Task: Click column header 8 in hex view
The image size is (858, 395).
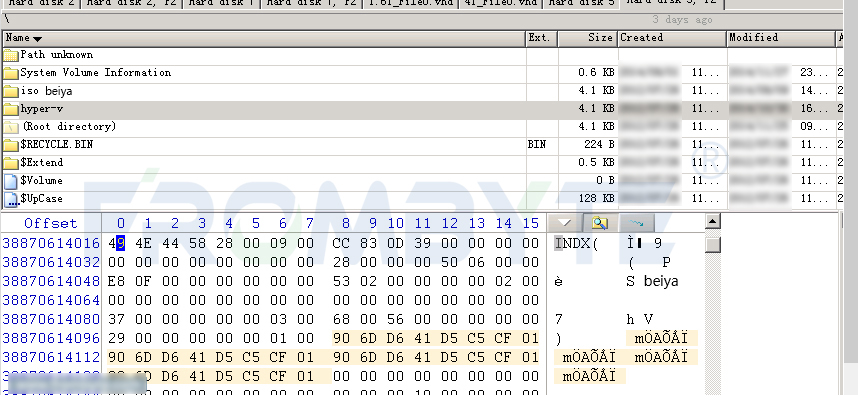Action: click(345, 223)
